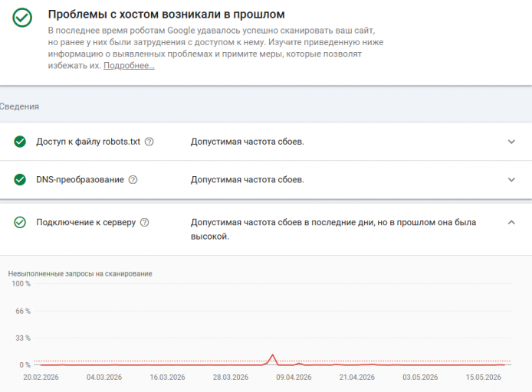Expand the DNS-преобразование row chevron

(x=511, y=180)
